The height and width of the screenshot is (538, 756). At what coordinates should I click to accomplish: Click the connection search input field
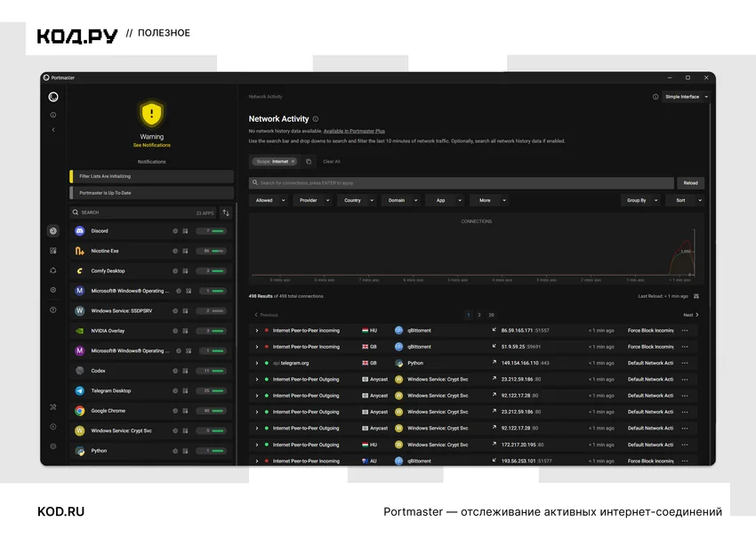pos(462,183)
